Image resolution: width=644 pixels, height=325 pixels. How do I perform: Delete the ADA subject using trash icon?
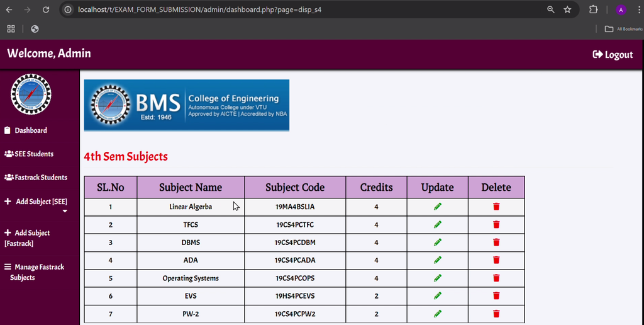coord(496,260)
